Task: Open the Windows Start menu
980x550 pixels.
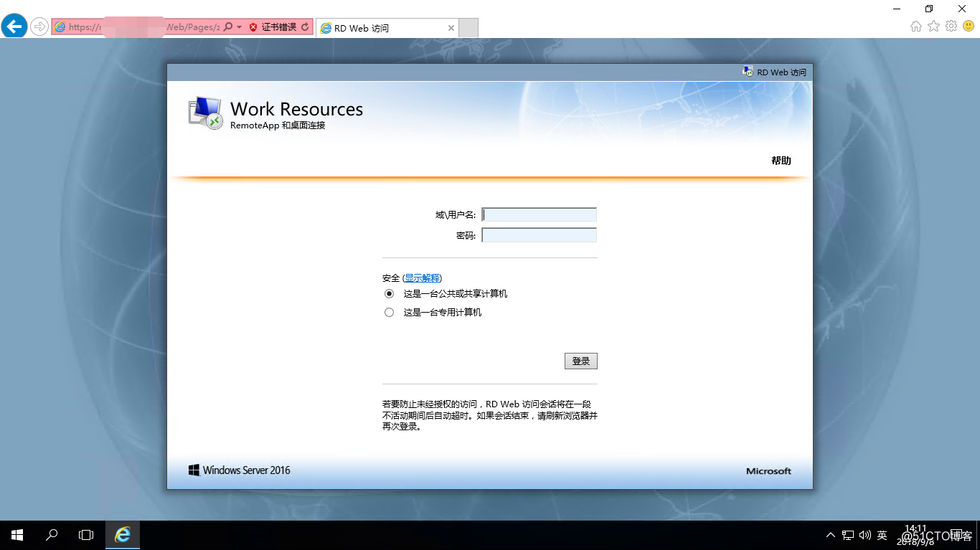Action: (17, 535)
